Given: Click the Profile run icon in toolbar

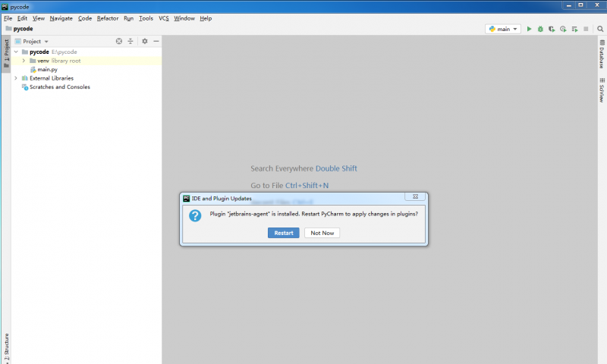Looking at the screenshot, I should (x=563, y=29).
